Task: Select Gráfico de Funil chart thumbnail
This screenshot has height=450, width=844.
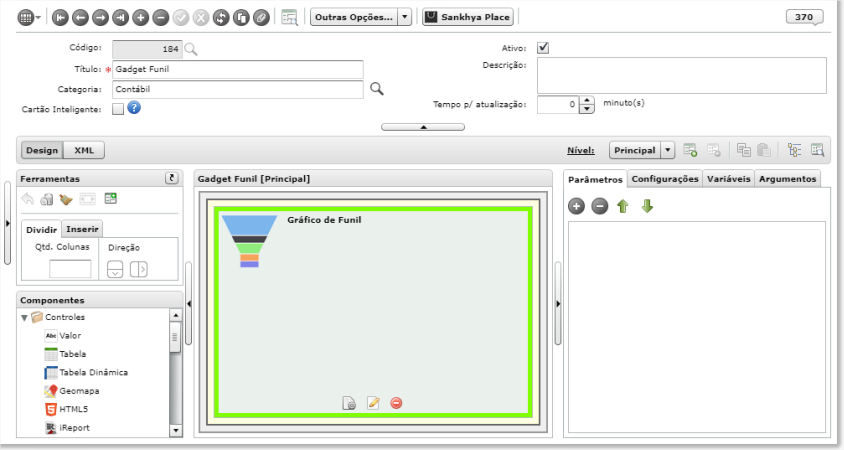Action: (249, 241)
